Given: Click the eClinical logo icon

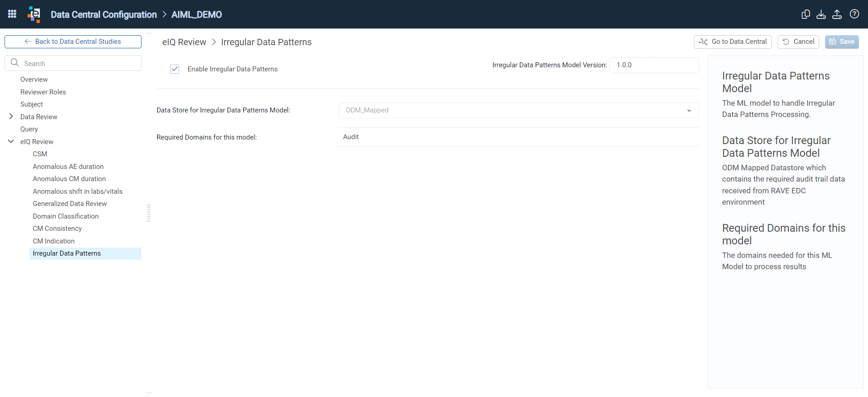Looking at the screenshot, I should point(34,14).
